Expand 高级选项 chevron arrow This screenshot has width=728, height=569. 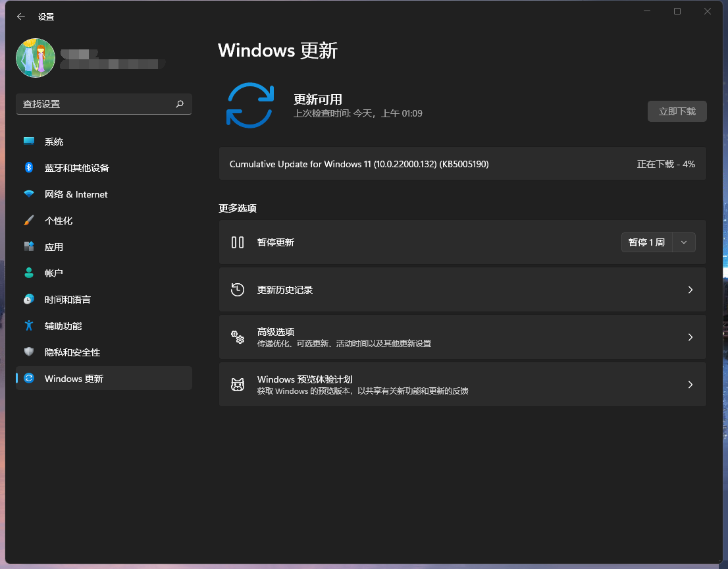690,337
